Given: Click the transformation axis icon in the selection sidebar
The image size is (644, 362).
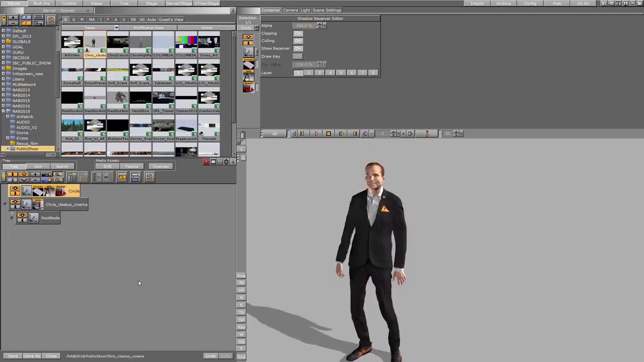Looking at the screenshot, I should 249,51.
